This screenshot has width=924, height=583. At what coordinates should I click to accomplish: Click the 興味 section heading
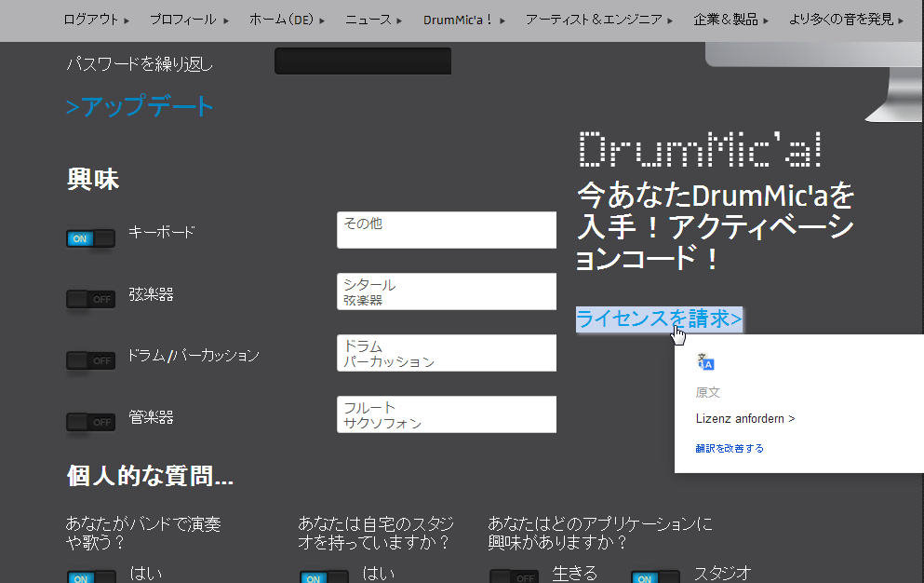click(93, 179)
